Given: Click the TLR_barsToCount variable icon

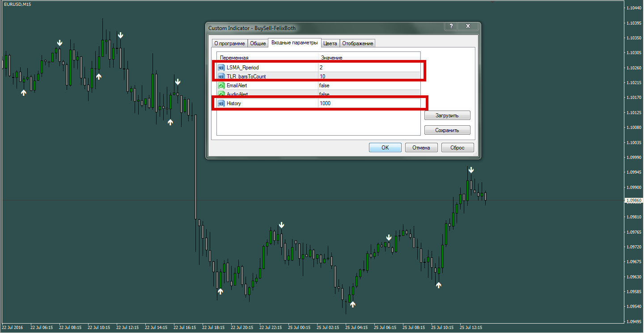Looking at the screenshot, I should 221,77.
